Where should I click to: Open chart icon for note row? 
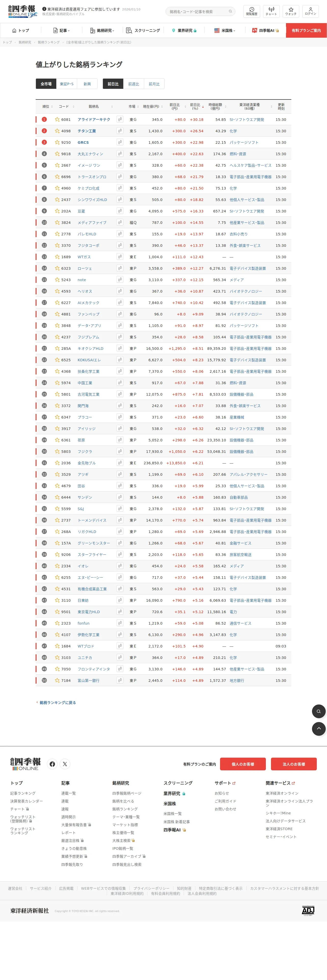120,280
